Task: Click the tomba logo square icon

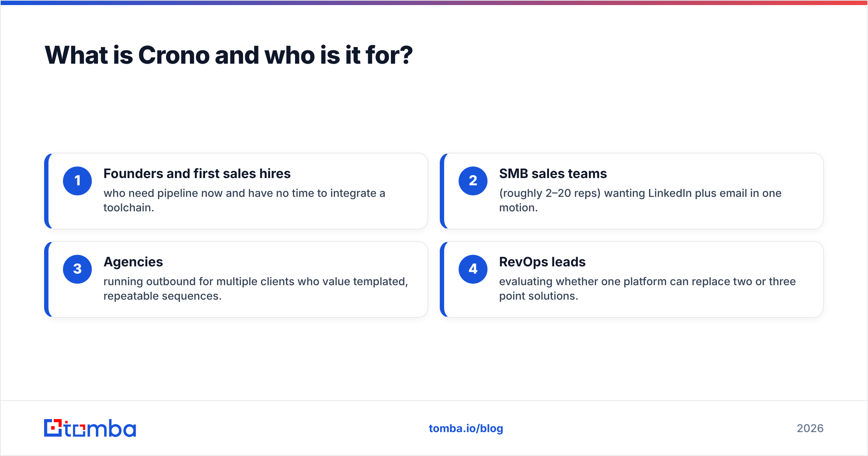Action: point(53,428)
